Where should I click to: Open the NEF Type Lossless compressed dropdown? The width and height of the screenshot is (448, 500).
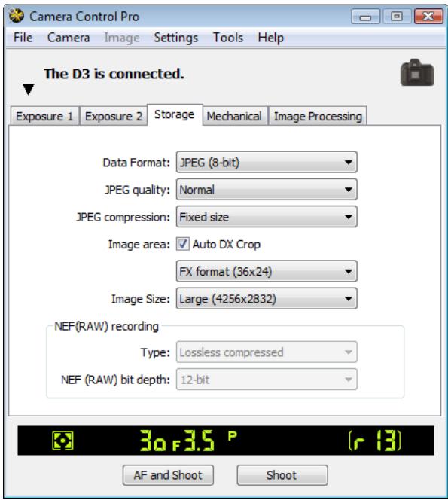[267, 352]
